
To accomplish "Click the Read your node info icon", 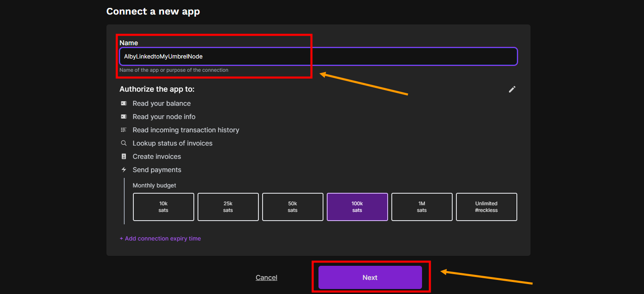I will (123, 117).
